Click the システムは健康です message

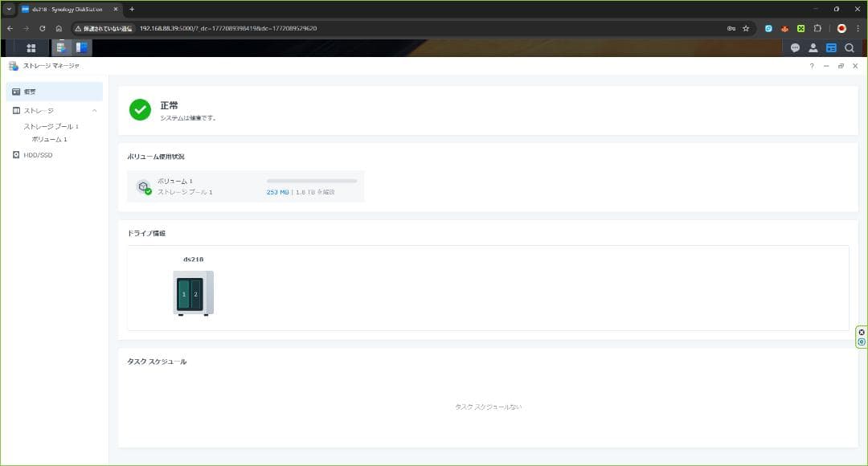pyautogui.click(x=187, y=118)
